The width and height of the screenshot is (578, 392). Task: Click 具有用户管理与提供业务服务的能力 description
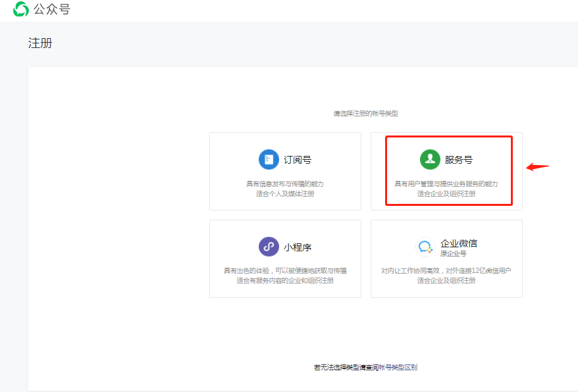(x=446, y=184)
